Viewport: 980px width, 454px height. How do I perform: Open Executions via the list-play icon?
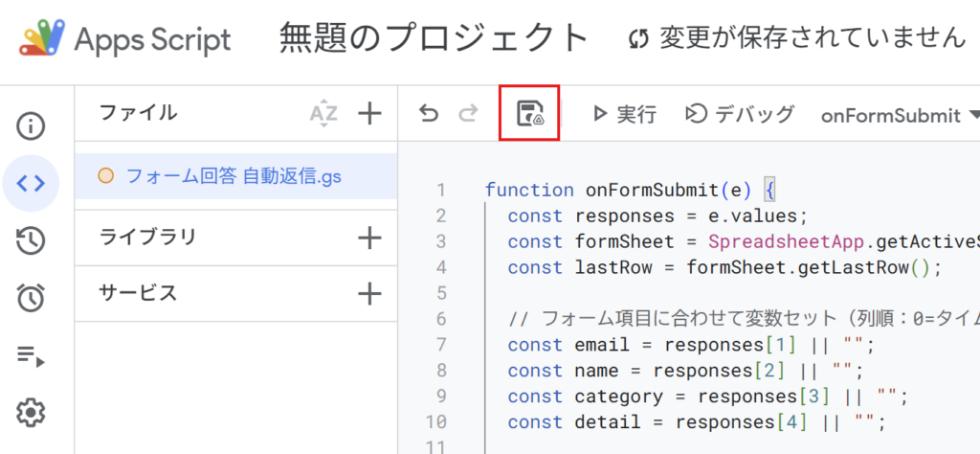coord(31,355)
